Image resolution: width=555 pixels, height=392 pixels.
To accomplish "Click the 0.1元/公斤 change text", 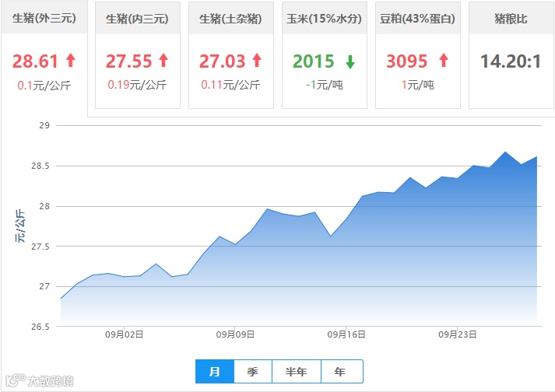I will pos(44,86).
